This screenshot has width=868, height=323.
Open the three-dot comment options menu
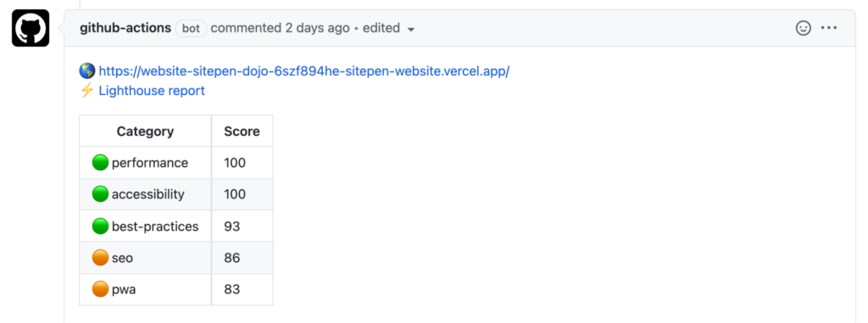coord(829,28)
